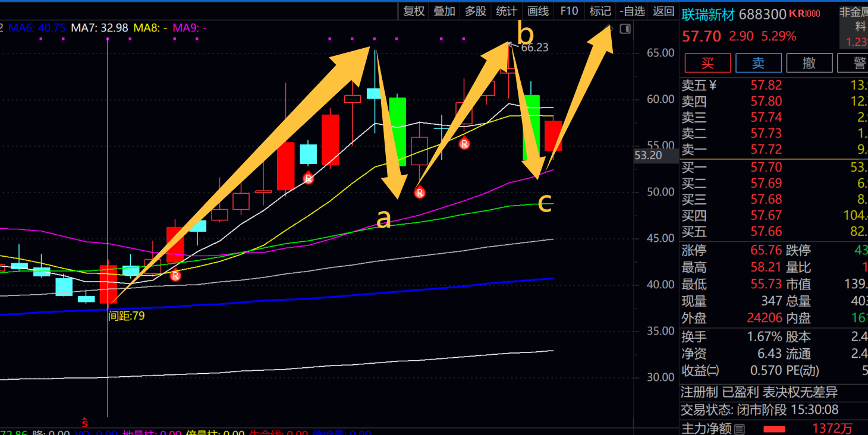Click the small diamond icon at chart top-right

[609, 28]
